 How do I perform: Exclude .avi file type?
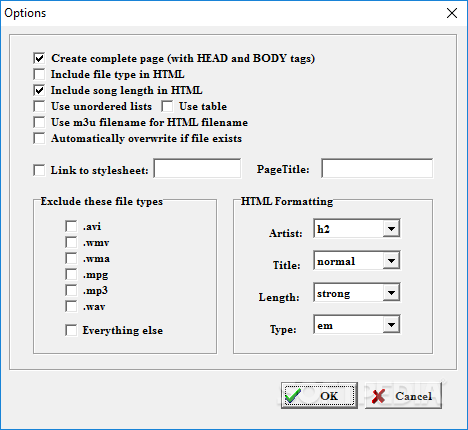(71, 226)
